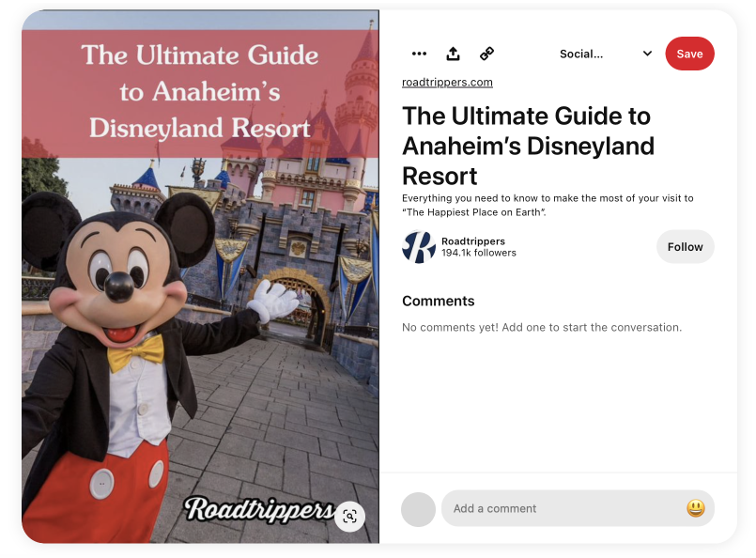This screenshot has height=558, width=756.
Task: Open the Roadtrippers profile name
Action: click(473, 241)
